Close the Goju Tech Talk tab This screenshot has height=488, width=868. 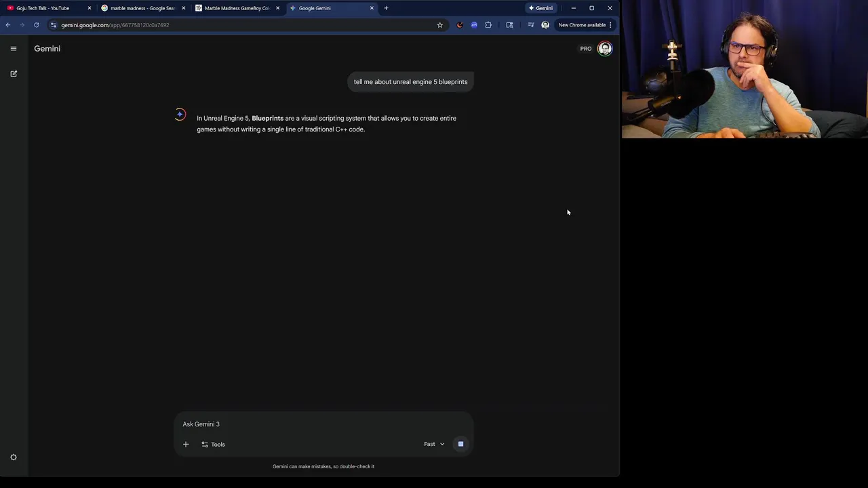(x=89, y=8)
